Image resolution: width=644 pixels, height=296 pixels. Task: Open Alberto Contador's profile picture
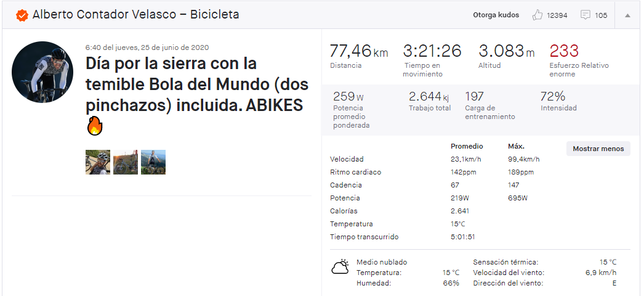click(42, 72)
